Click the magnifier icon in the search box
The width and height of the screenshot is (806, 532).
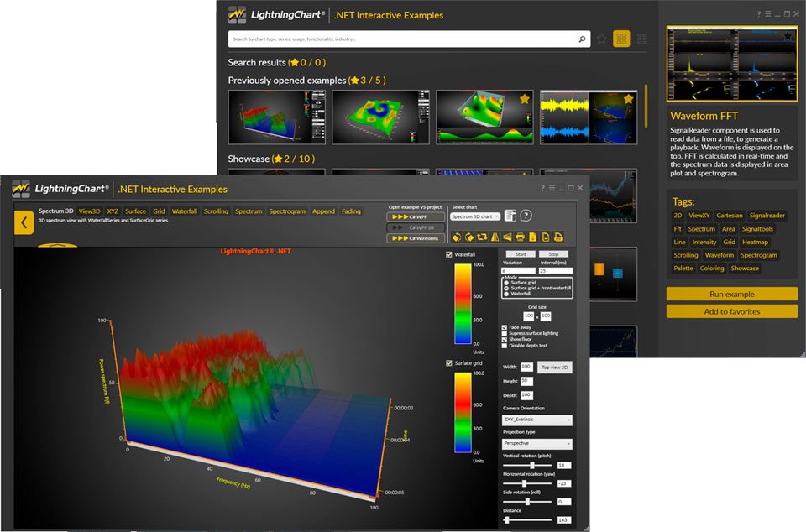(x=582, y=39)
